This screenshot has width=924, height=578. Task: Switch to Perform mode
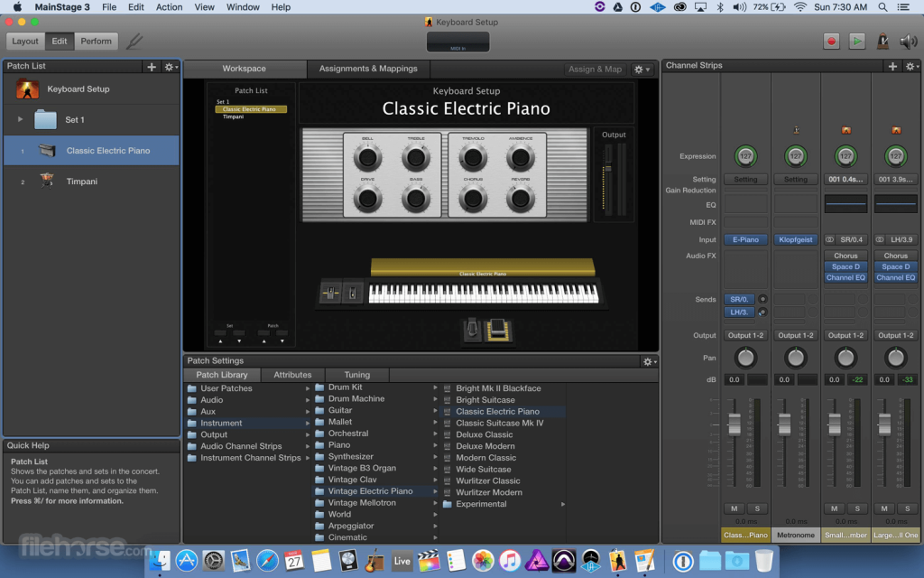point(96,41)
